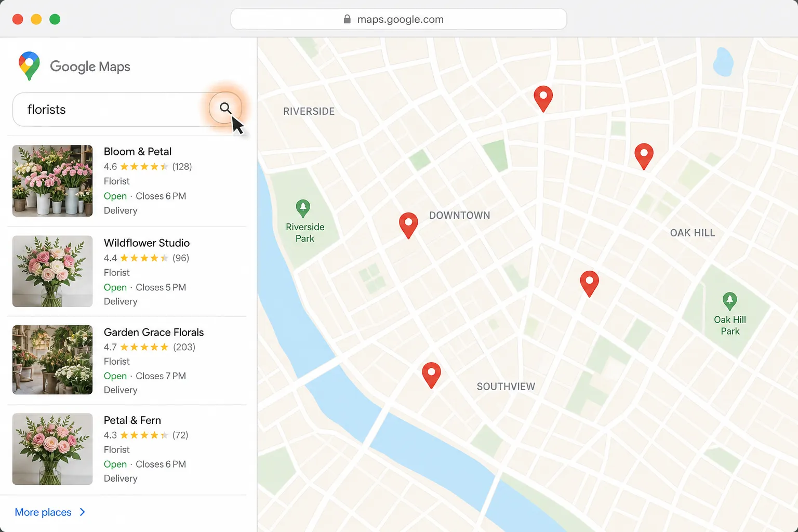This screenshot has height=532, width=798.
Task: Click "Closes 5 PM" under Wildflower Studio
Action: coord(161,287)
